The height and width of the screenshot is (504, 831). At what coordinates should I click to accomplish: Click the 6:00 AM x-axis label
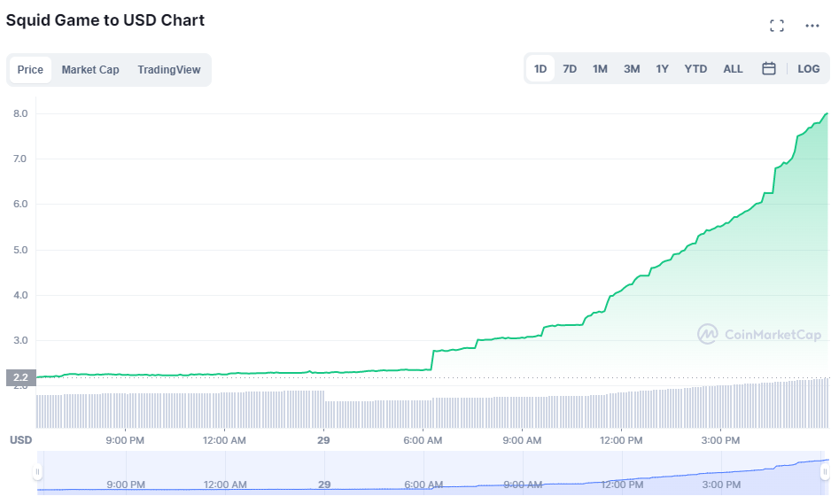pyautogui.click(x=423, y=440)
